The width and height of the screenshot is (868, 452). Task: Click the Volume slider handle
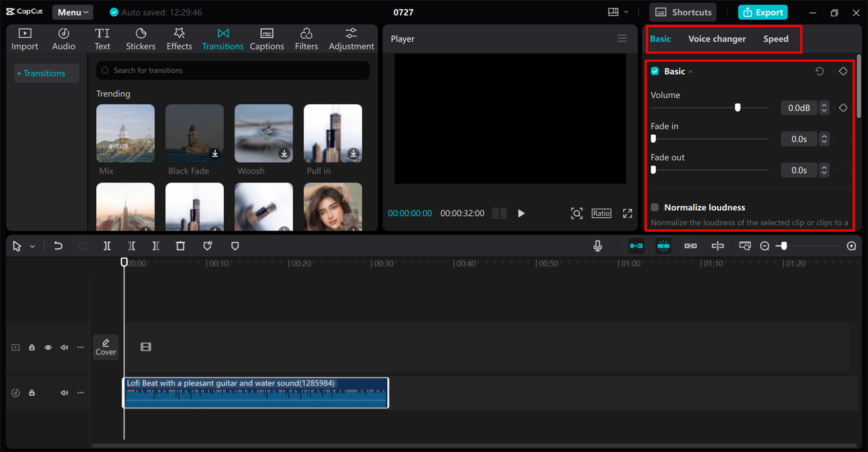point(737,108)
